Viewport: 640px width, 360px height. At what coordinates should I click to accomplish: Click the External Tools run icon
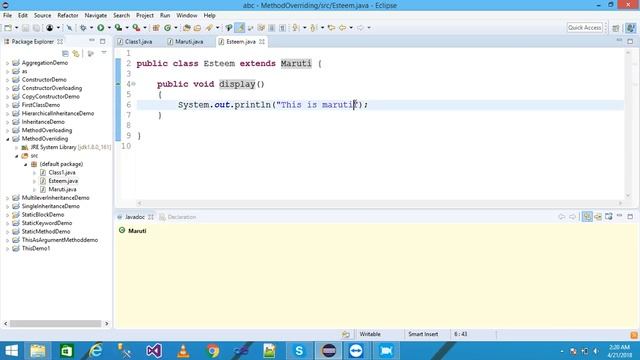point(136,28)
